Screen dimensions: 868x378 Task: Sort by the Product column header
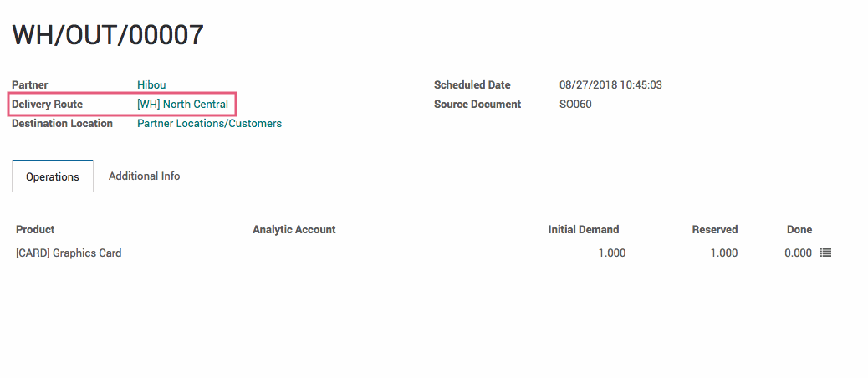click(35, 230)
